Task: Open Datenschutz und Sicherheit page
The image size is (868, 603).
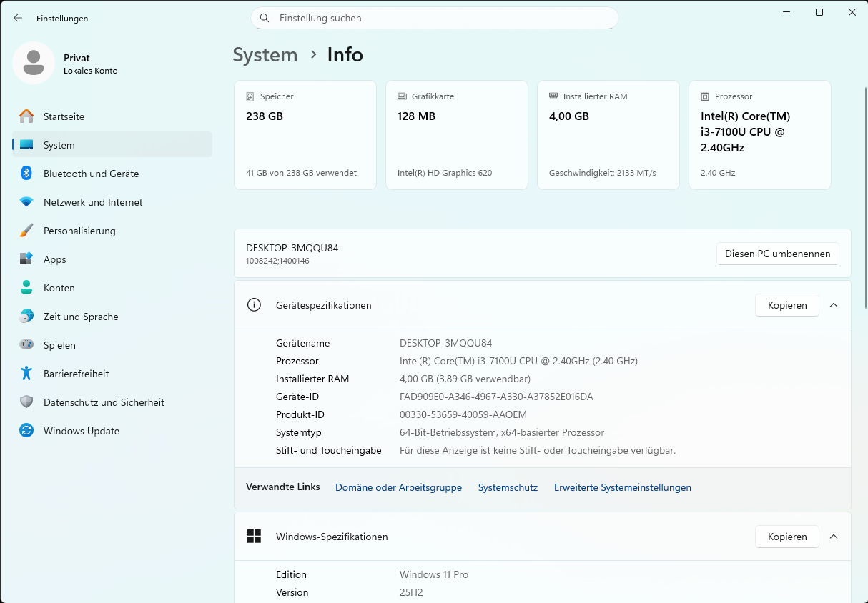Action: [112, 402]
